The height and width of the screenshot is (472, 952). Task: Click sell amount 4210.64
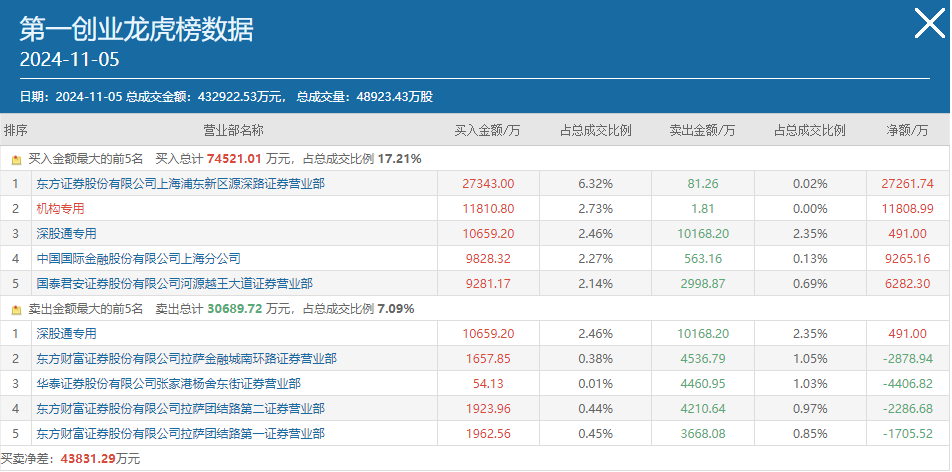coord(703,409)
